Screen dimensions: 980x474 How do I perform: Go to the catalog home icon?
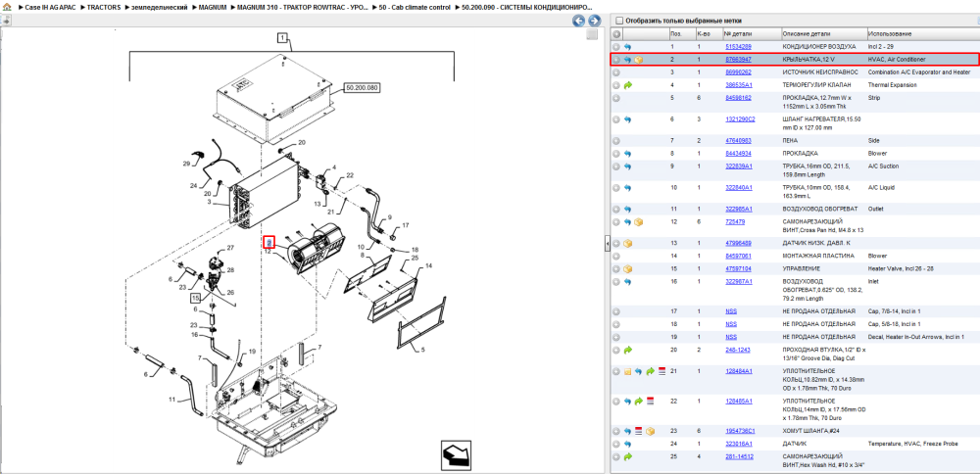pyautogui.click(x=7, y=7)
